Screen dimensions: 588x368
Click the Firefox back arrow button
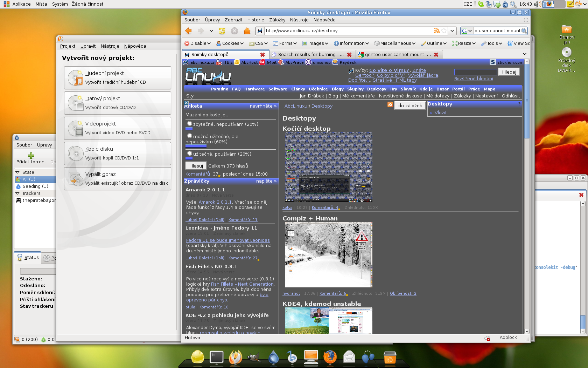click(x=189, y=31)
